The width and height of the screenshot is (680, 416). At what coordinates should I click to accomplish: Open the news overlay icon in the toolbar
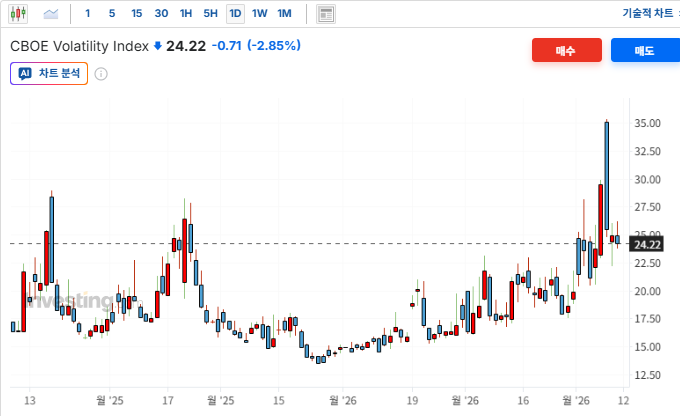[326, 14]
